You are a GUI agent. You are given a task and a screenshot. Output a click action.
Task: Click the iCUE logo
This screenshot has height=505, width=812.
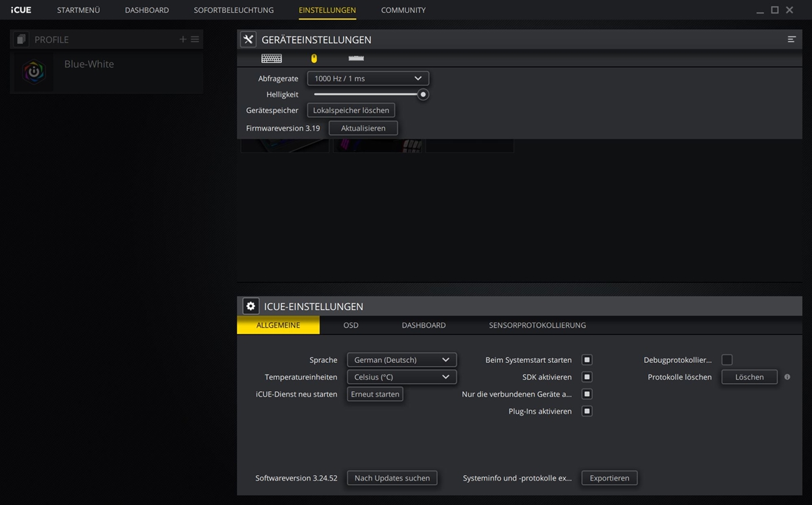click(x=21, y=10)
